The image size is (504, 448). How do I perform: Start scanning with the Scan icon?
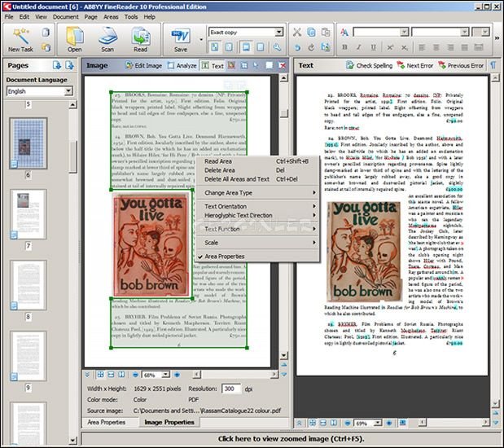pos(107,36)
